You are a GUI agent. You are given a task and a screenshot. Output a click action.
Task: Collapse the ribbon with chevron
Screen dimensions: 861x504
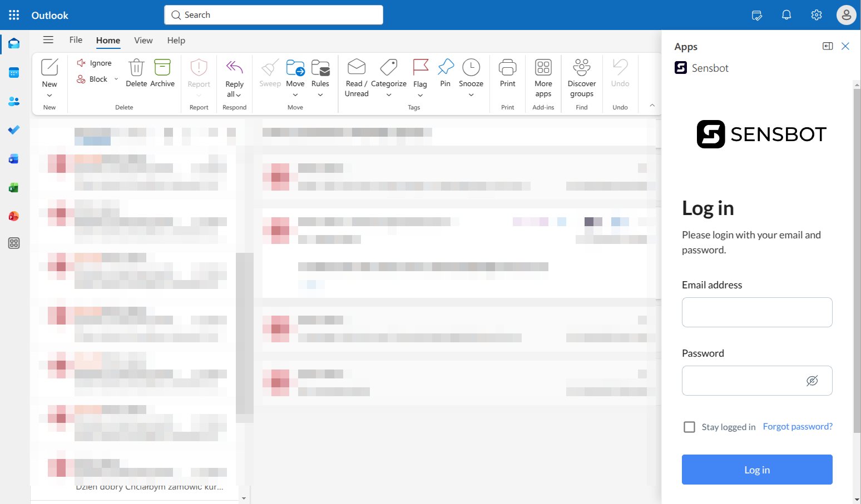pyautogui.click(x=652, y=105)
